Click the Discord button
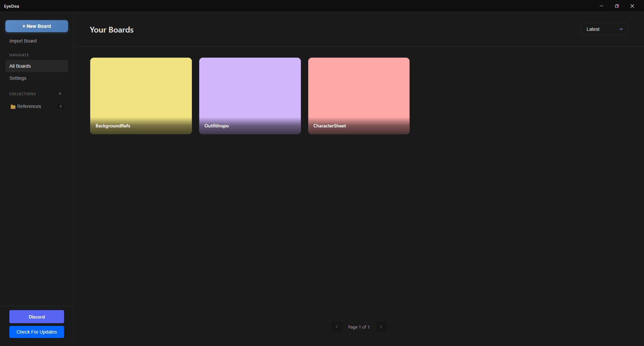 [x=37, y=316]
